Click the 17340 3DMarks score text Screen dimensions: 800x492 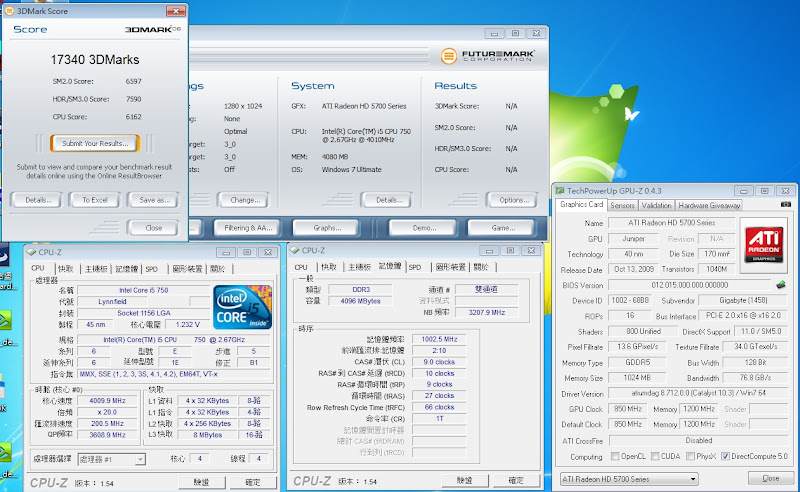pyautogui.click(x=95, y=60)
